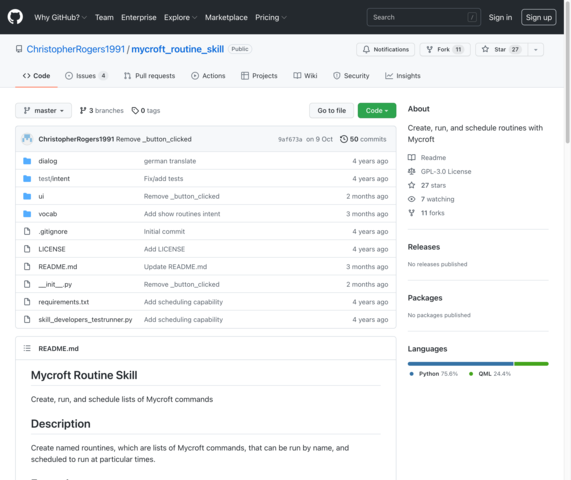Click the fork icon beside 11 forks
This screenshot has width=571, height=480.
pyautogui.click(x=411, y=213)
